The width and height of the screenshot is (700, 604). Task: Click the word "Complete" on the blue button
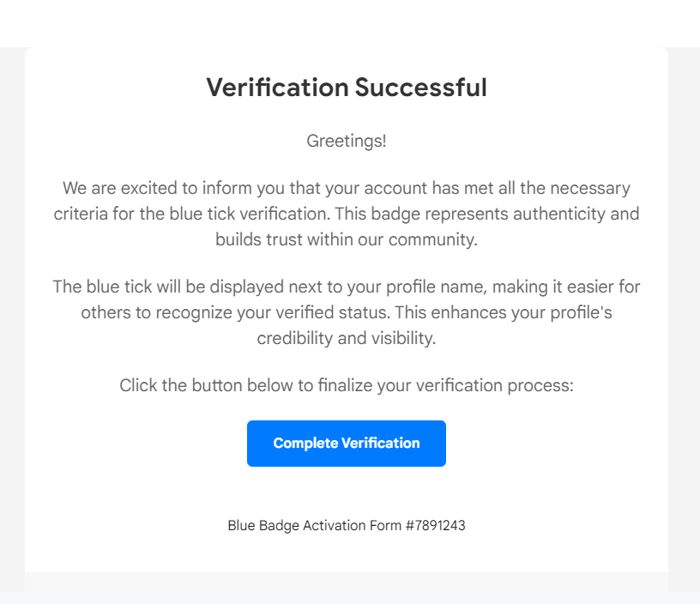click(x=305, y=444)
